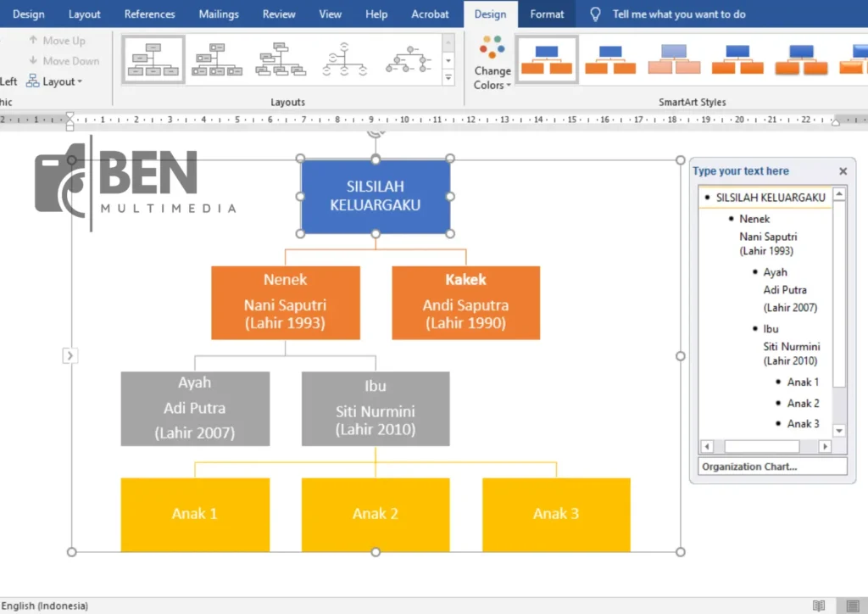
Task: Choose the Half Circle Organization Chart layout
Action: [x=345, y=59]
